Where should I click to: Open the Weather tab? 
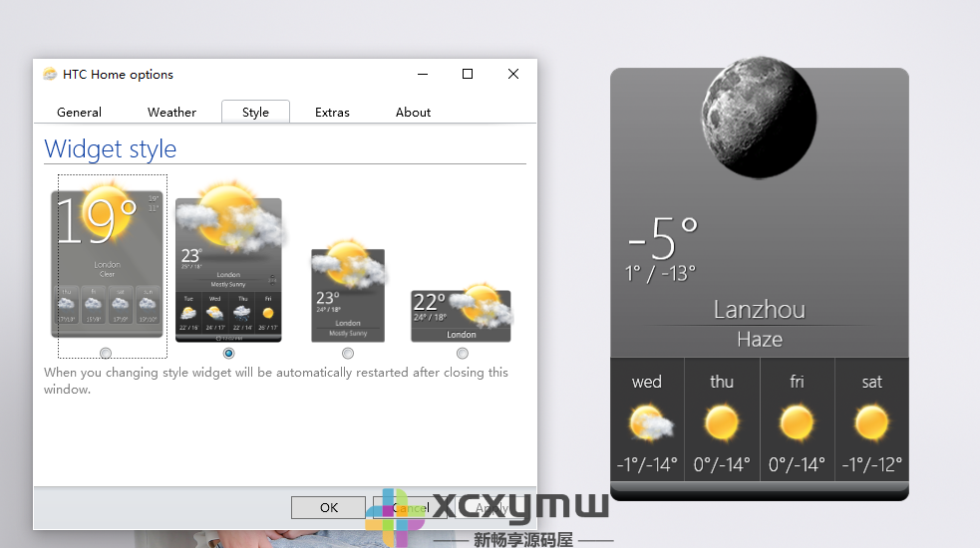171,112
